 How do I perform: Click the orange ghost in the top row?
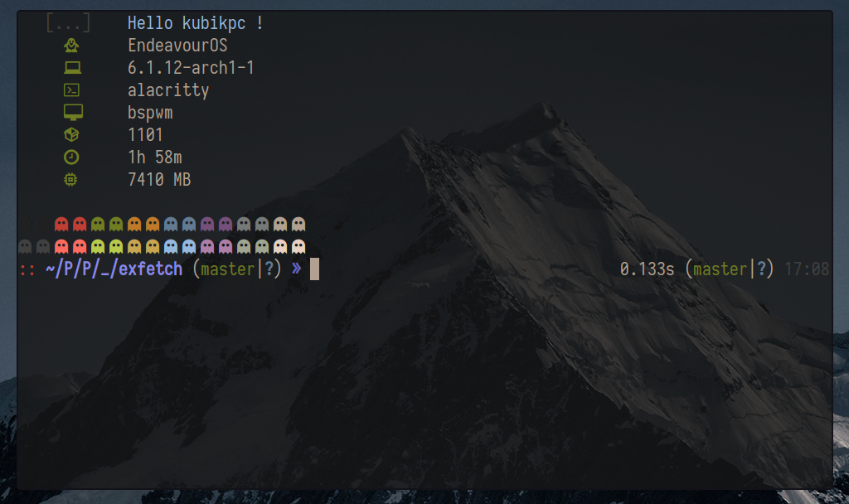pos(135,223)
